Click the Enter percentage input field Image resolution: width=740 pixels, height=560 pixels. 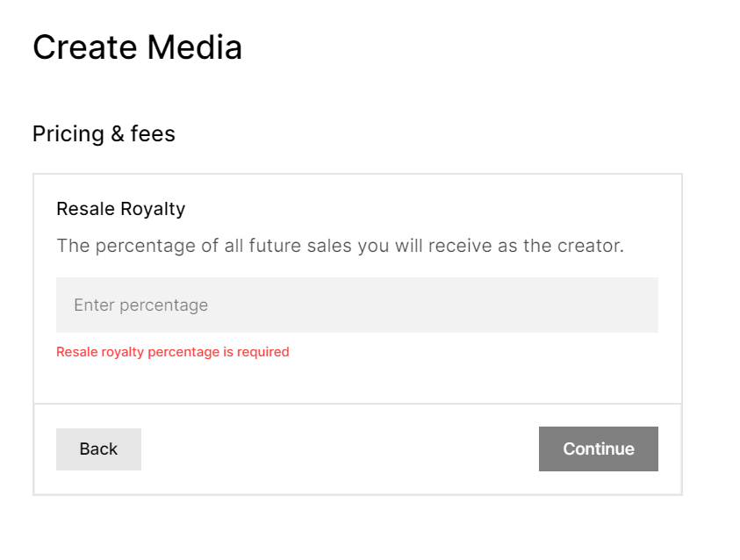[356, 305]
